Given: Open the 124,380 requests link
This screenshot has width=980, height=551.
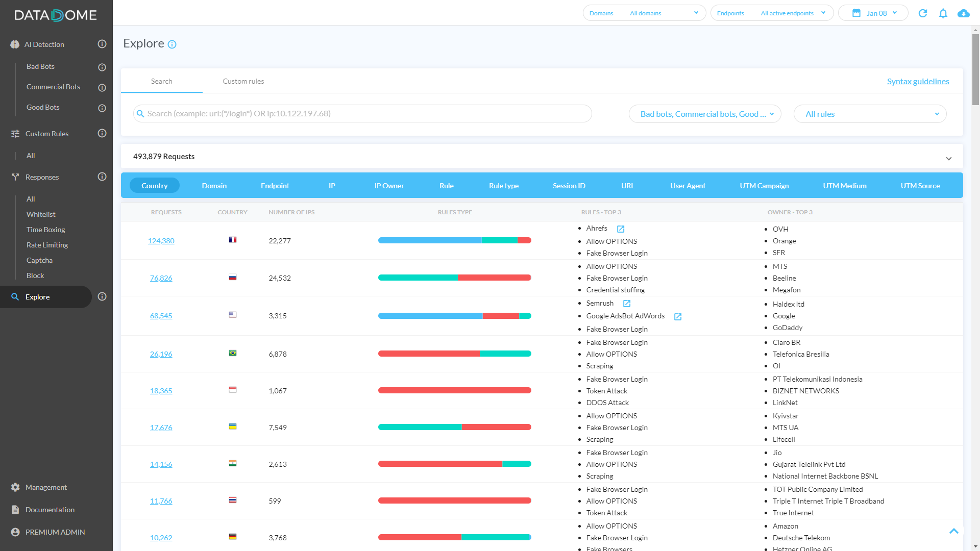Looking at the screenshot, I should 161,241.
